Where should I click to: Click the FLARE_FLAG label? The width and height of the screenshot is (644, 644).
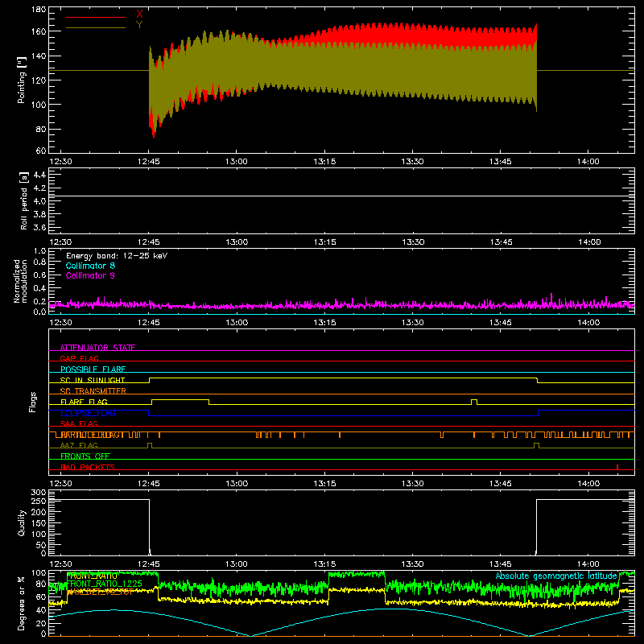coord(84,402)
